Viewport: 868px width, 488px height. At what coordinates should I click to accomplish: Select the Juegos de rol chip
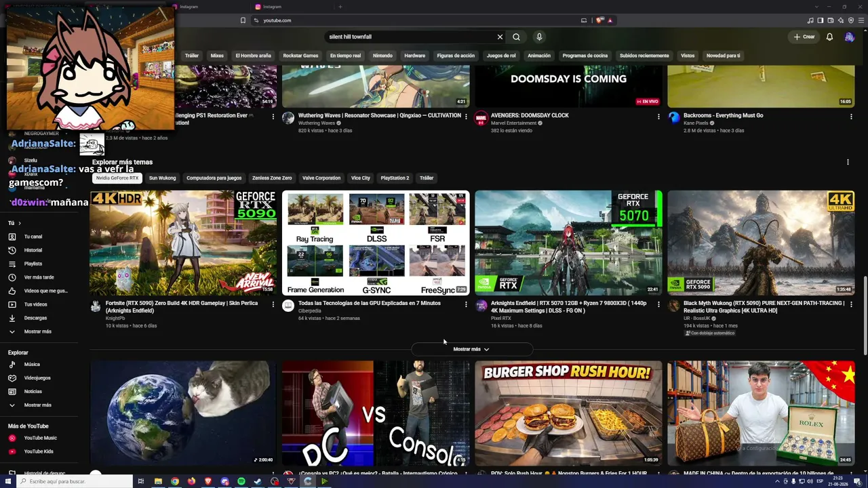(501, 56)
